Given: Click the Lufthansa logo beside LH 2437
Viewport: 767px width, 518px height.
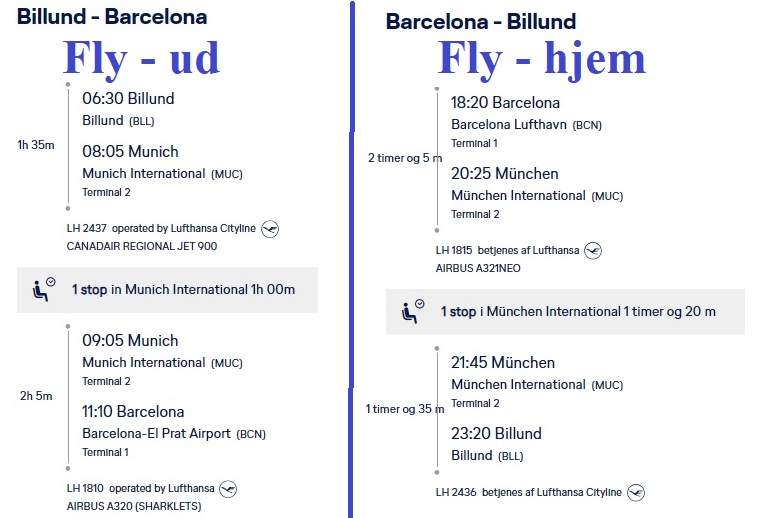Looking at the screenshot, I should (x=270, y=228).
